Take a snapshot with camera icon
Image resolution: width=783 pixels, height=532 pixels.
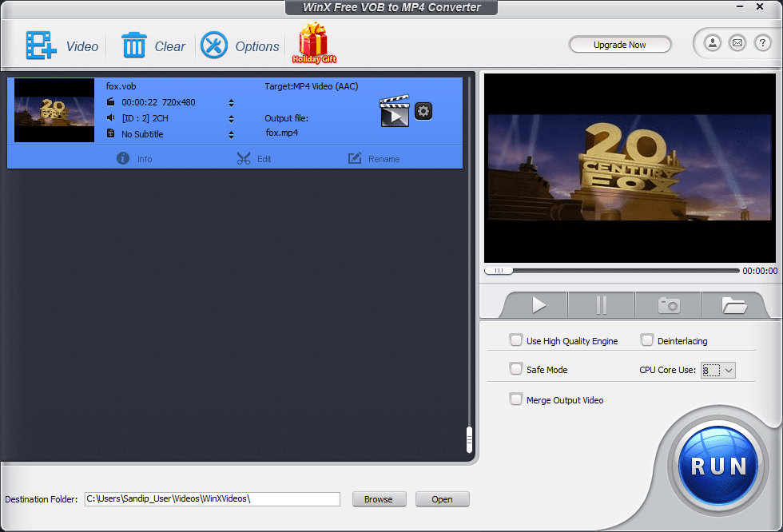click(x=669, y=305)
